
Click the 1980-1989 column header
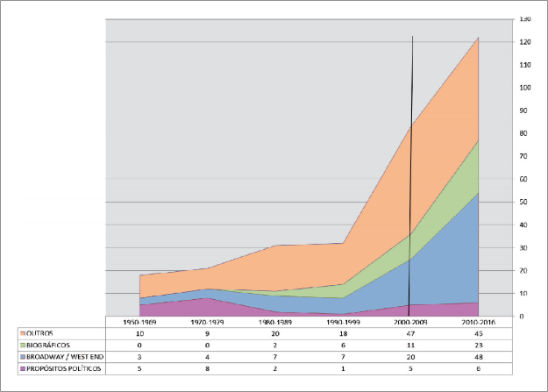tap(274, 322)
